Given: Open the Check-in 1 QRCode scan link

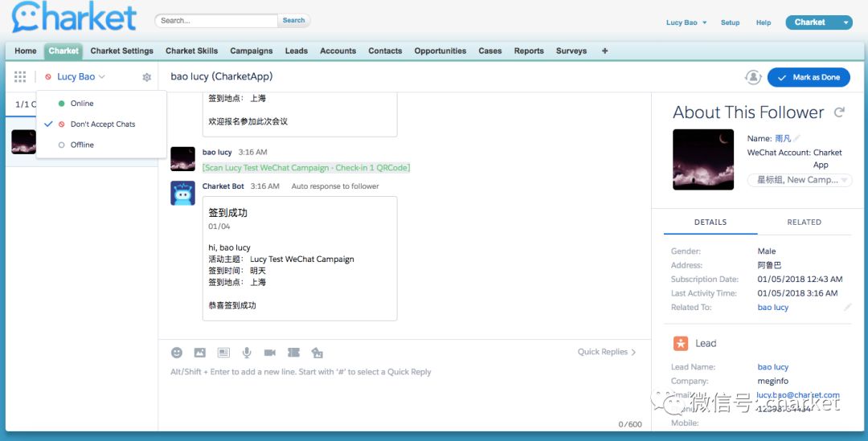Looking at the screenshot, I should (x=306, y=168).
